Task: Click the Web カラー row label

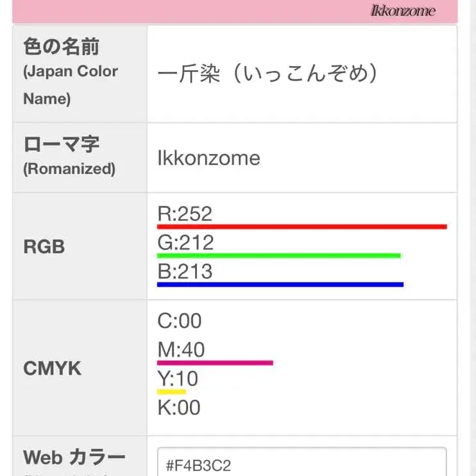Action: point(74,457)
